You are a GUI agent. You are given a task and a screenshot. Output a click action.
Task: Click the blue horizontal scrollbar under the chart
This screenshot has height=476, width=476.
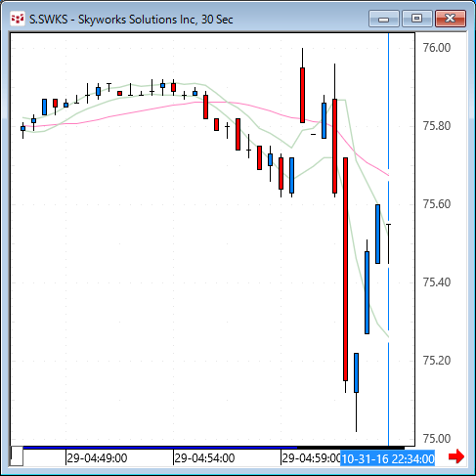coord(159,448)
